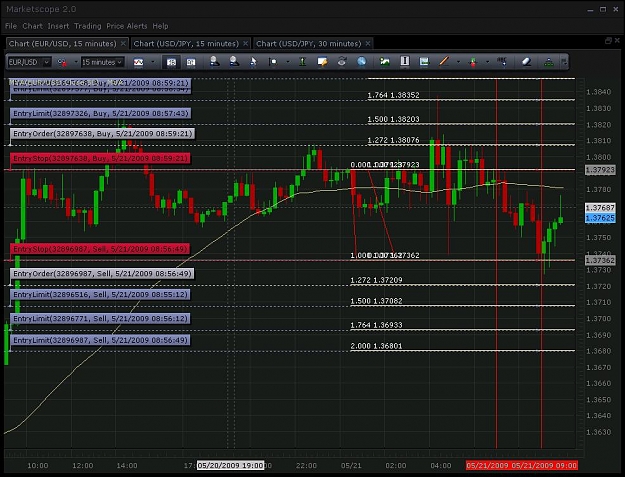Click the blue globe icon
This screenshot has width=625, height=477.
pos(362,62)
